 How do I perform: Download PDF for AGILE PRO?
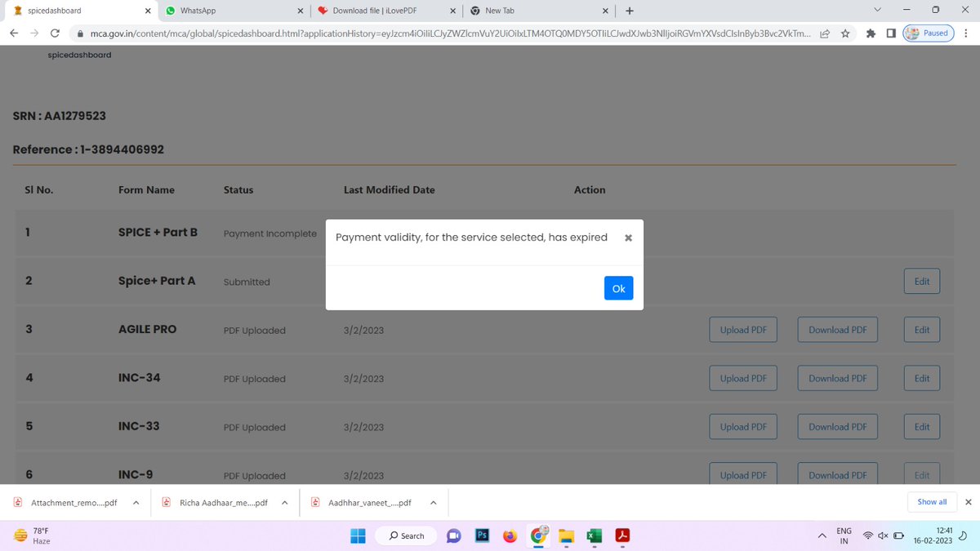pyautogui.click(x=838, y=330)
